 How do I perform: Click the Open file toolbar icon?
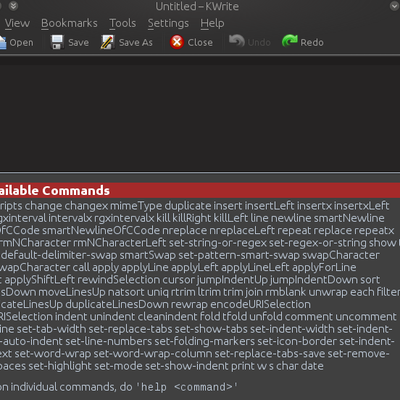pos(3,43)
